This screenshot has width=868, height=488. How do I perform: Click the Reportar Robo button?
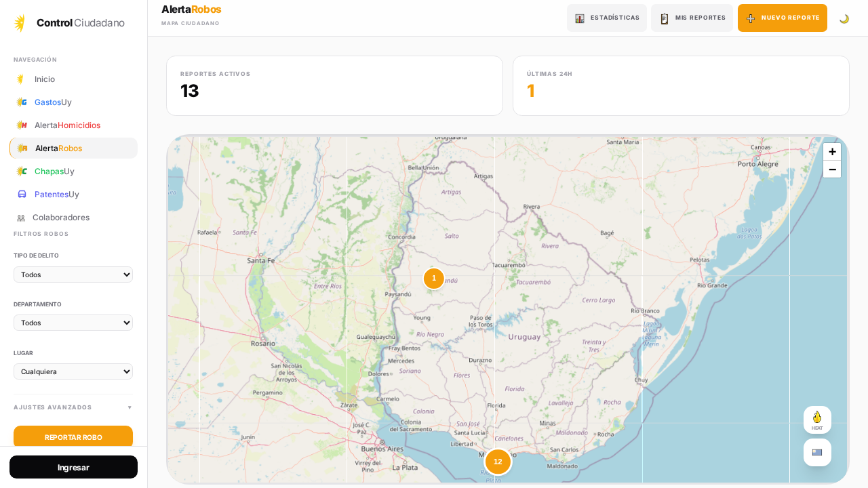pyautogui.click(x=73, y=437)
